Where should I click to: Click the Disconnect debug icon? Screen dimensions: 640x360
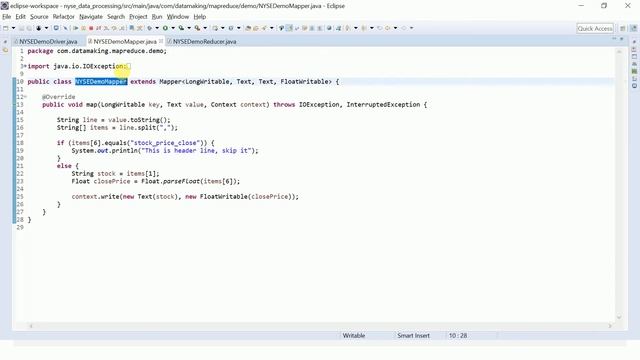pos(98,28)
